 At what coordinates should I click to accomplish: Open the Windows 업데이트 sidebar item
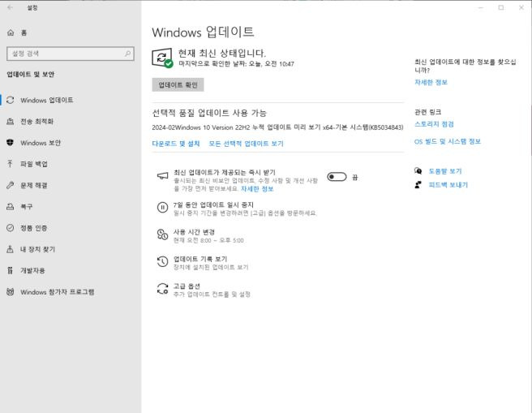[71, 100]
